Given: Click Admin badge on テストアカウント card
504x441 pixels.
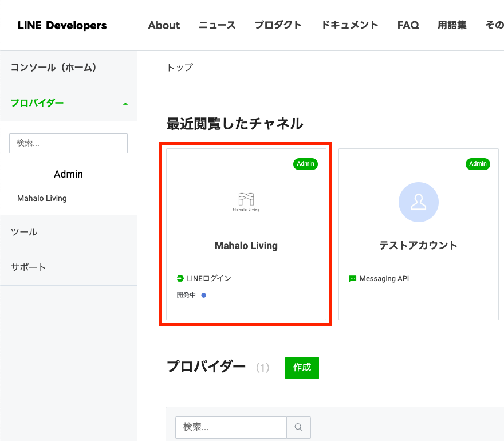Looking at the screenshot, I should 478,164.
